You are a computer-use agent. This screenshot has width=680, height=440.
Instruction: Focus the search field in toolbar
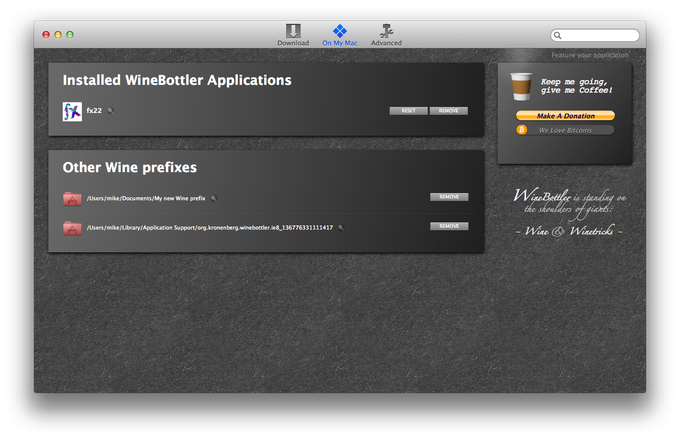595,35
